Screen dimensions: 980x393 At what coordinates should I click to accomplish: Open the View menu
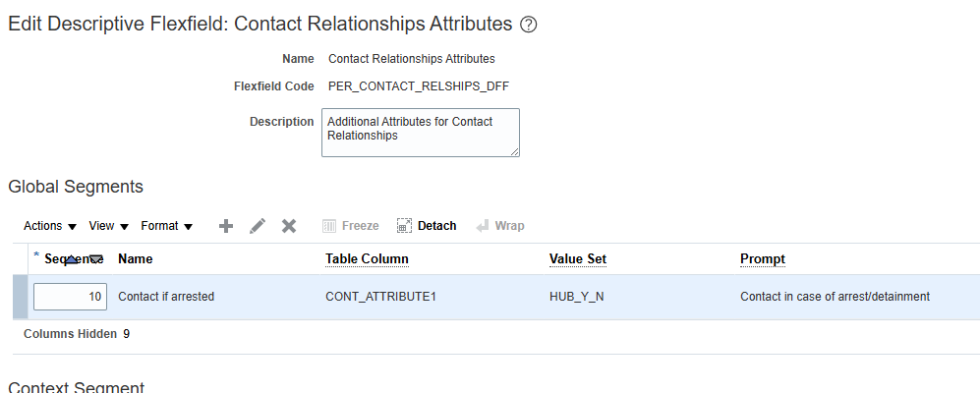109,226
